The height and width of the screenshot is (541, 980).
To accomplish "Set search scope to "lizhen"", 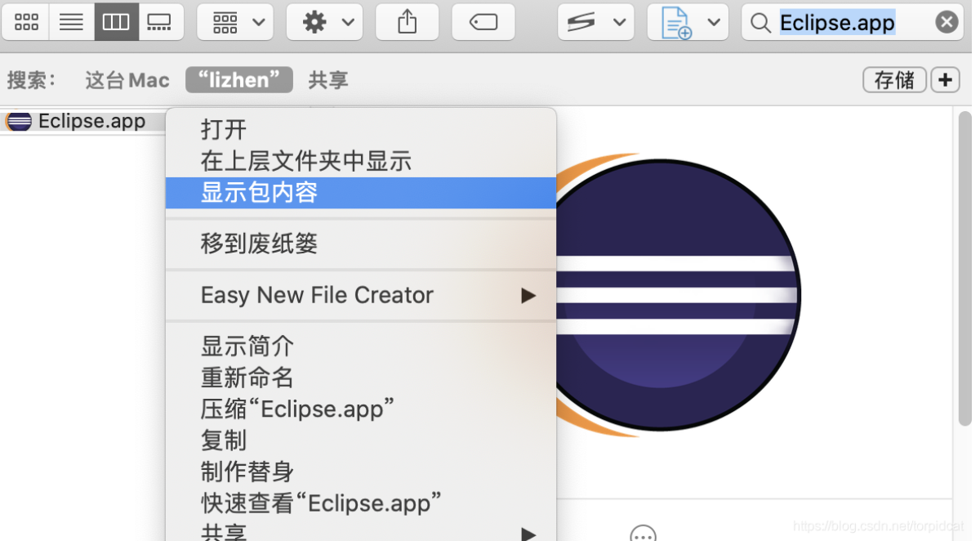I will coord(239,80).
